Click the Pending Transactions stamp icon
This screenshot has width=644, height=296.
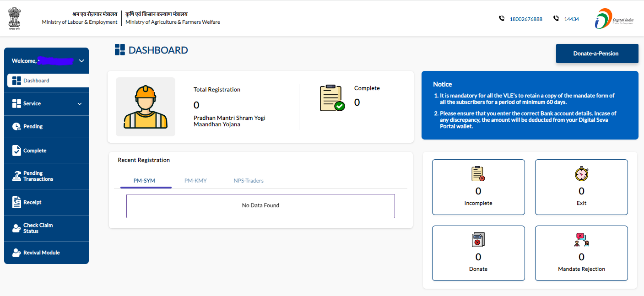16,176
